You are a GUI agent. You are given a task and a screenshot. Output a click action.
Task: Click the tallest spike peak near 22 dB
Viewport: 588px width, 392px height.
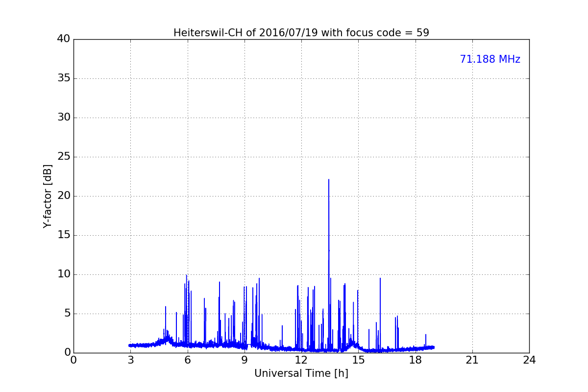tap(329, 180)
